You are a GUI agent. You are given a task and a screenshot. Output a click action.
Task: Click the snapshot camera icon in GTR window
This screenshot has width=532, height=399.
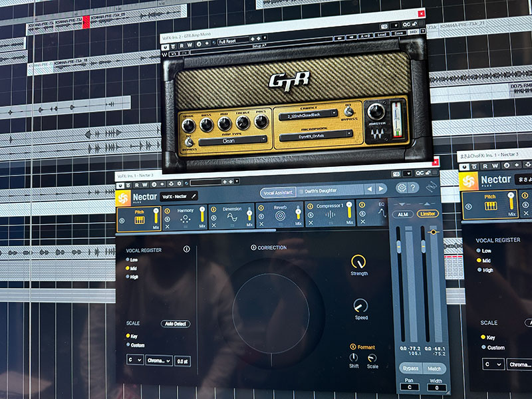384,27
